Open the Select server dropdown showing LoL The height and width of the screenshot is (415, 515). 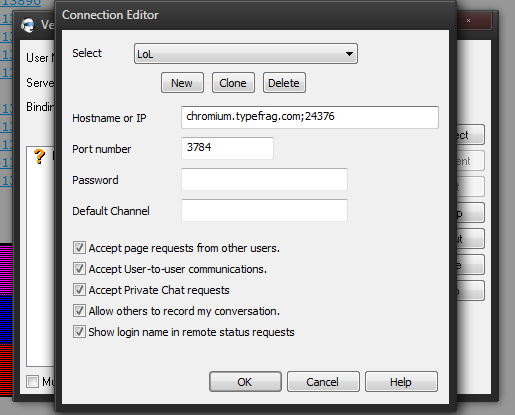pyautogui.click(x=246, y=53)
